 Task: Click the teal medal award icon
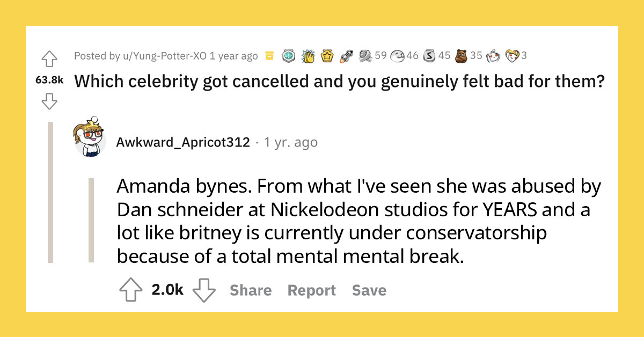(x=287, y=55)
